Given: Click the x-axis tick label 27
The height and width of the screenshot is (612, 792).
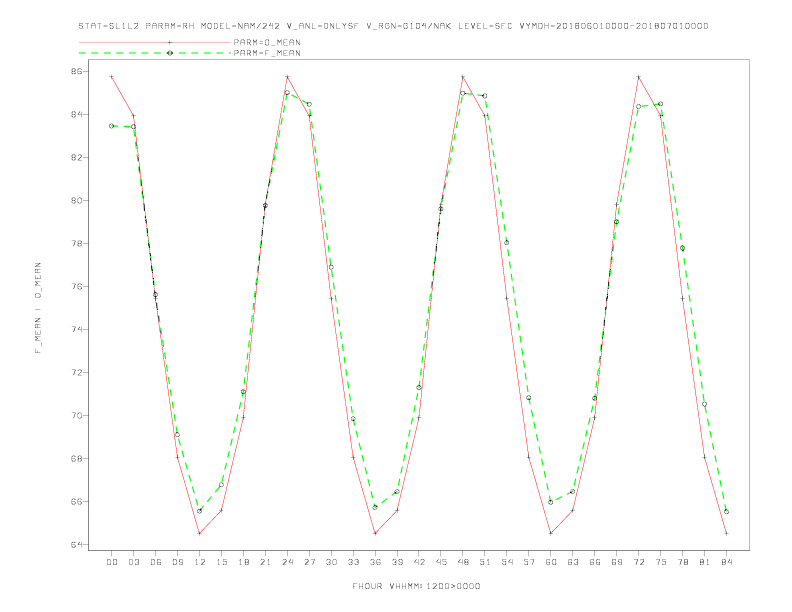Looking at the screenshot, I should [x=309, y=562].
